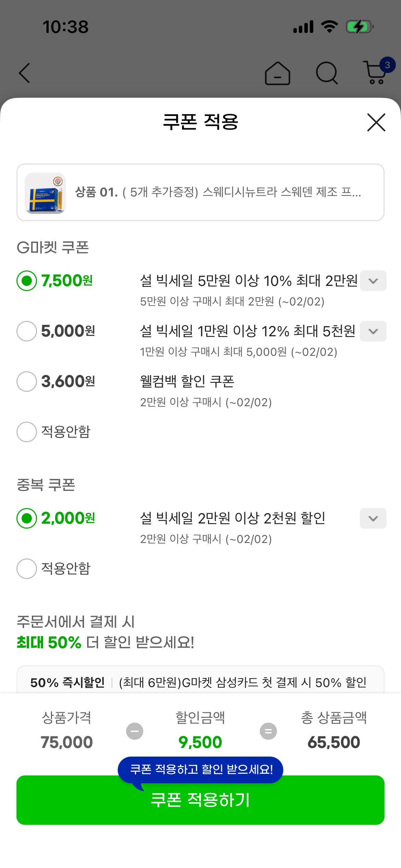Tap the minus icon beside 상품가격

pyautogui.click(x=135, y=731)
